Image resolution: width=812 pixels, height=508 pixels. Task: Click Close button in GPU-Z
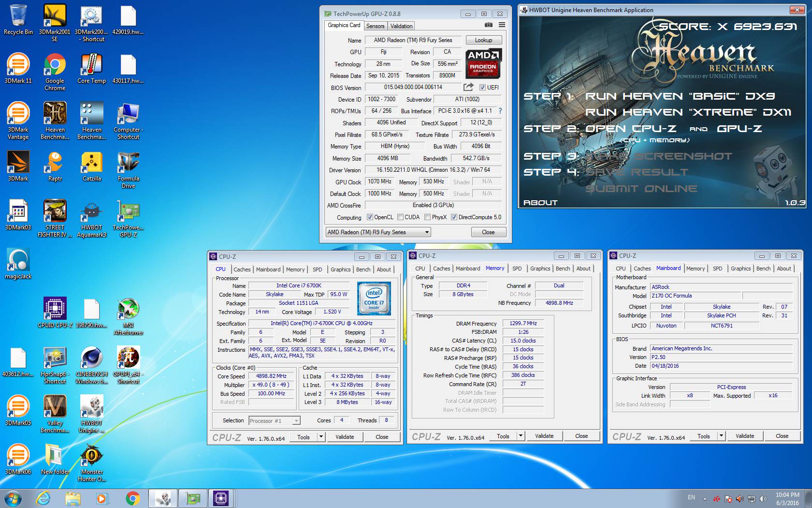pos(488,232)
